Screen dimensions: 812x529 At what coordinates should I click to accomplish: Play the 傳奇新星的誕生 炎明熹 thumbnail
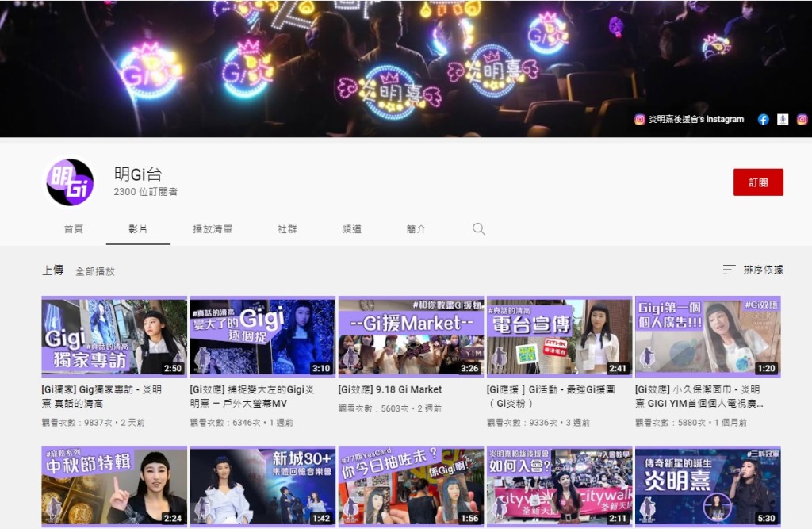point(708,486)
